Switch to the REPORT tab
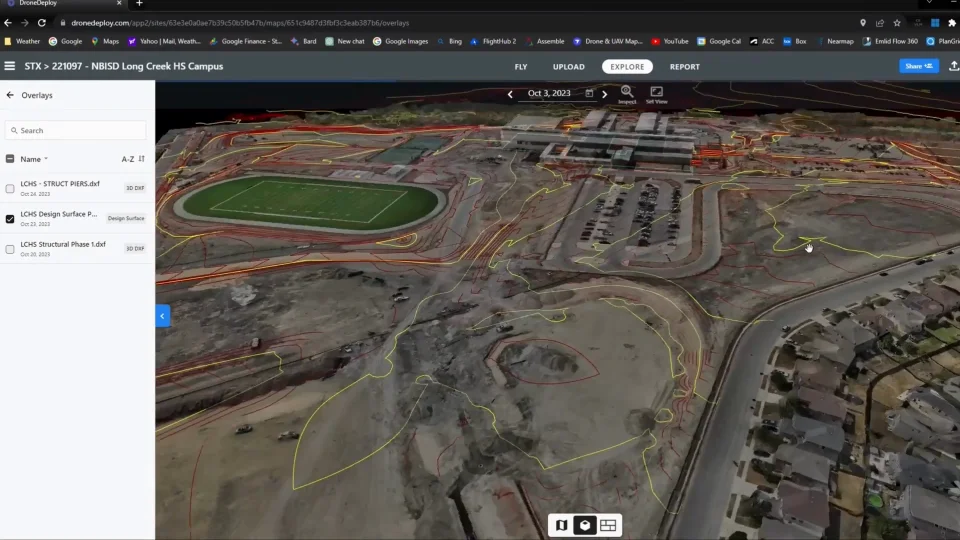The width and height of the screenshot is (960, 540). [x=684, y=67]
